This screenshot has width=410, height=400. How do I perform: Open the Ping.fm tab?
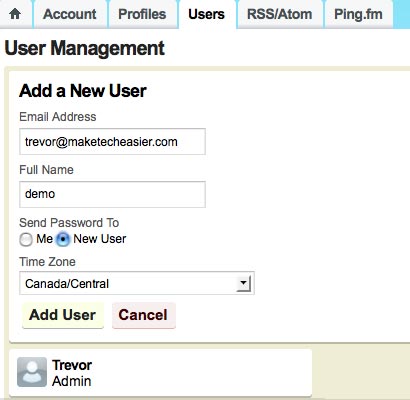[x=358, y=14]
